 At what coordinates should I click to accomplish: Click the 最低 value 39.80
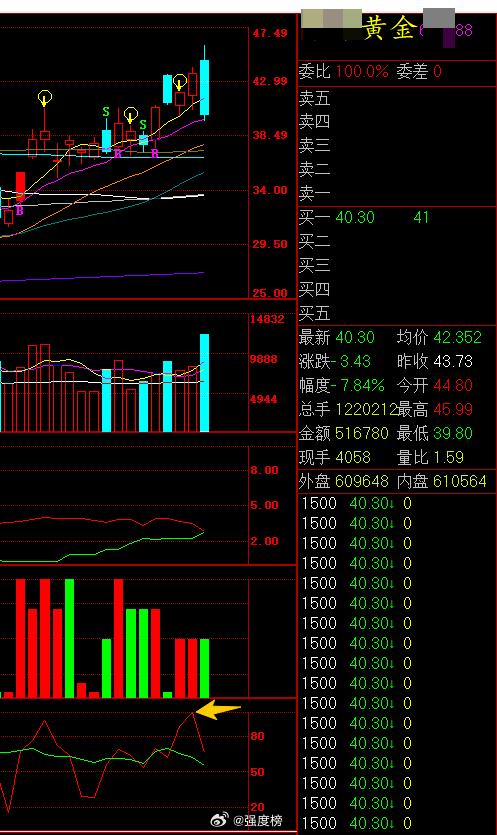pyautogui.click(x=453, y=433)
